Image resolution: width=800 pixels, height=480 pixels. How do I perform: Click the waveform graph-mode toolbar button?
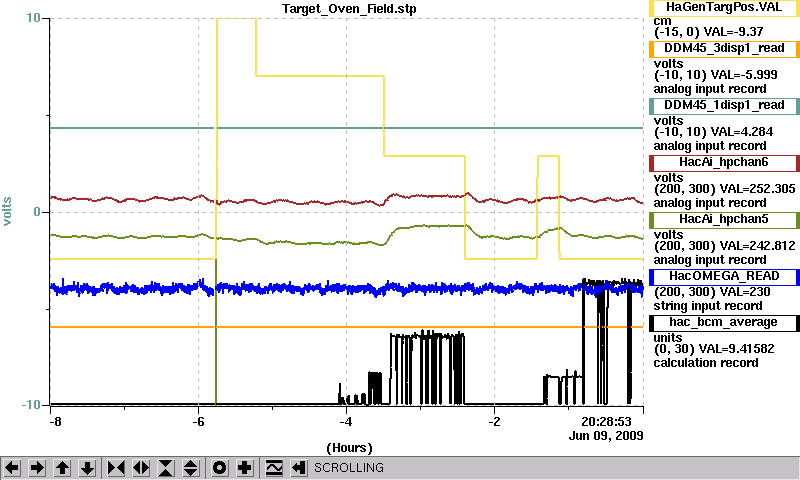pyautogui.click(x=274, y=468)
